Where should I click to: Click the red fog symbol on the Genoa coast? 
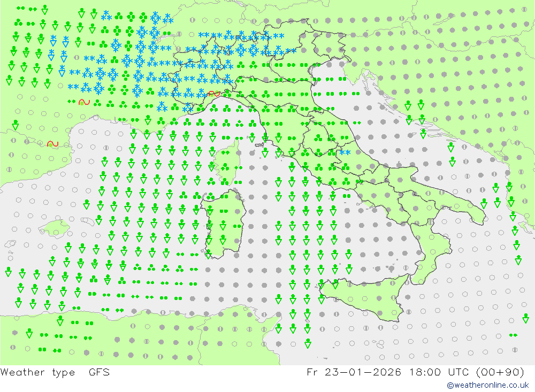(x=214, y=94)
